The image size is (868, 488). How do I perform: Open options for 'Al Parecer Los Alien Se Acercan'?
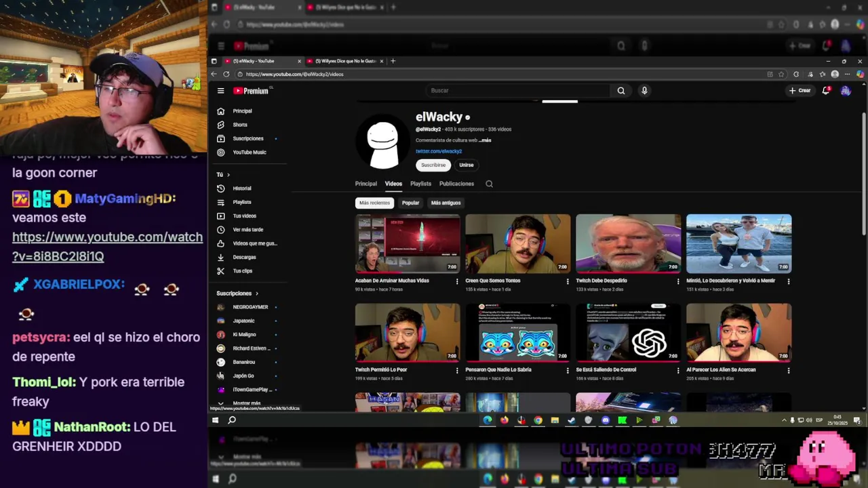[x=788, y=371]
